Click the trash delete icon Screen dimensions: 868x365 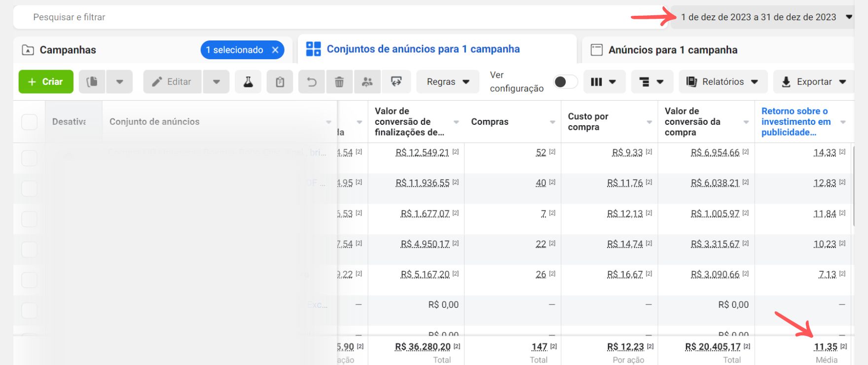point(339,82)
